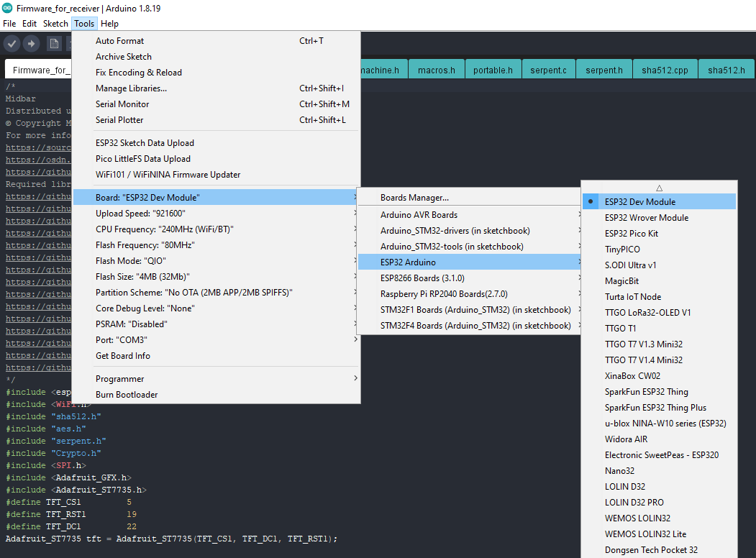The width and height of the screenshot is (756, 558).
Task: Start Pico LittleFS Data Upload
Action: coord(217,159)
